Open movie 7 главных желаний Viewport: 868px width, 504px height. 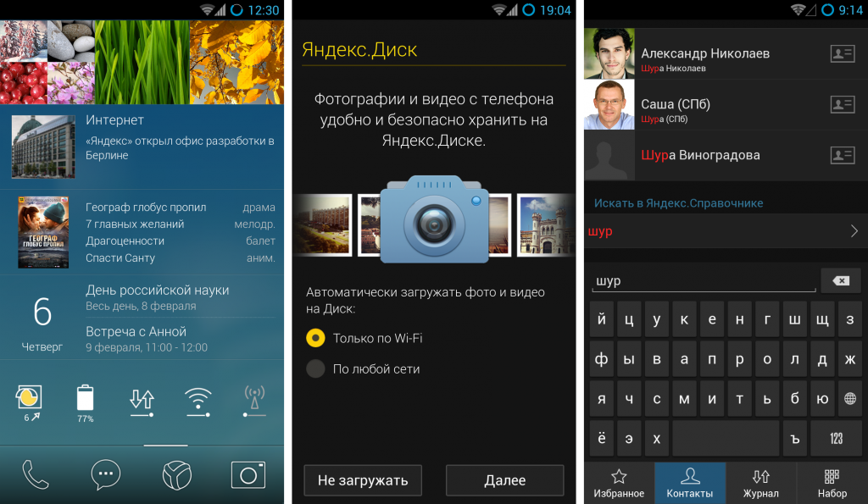[x=135, y=224]
